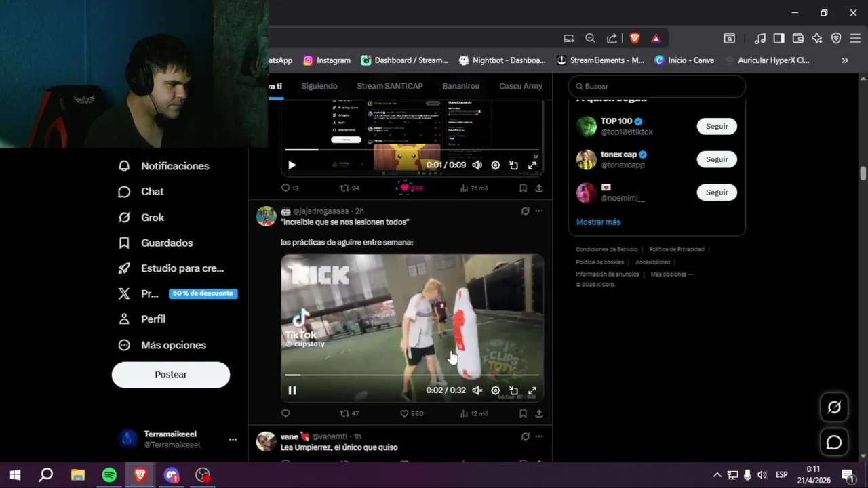The image size is (868, 488).
Task: Open floating Grok button
Action: (834, 407)
